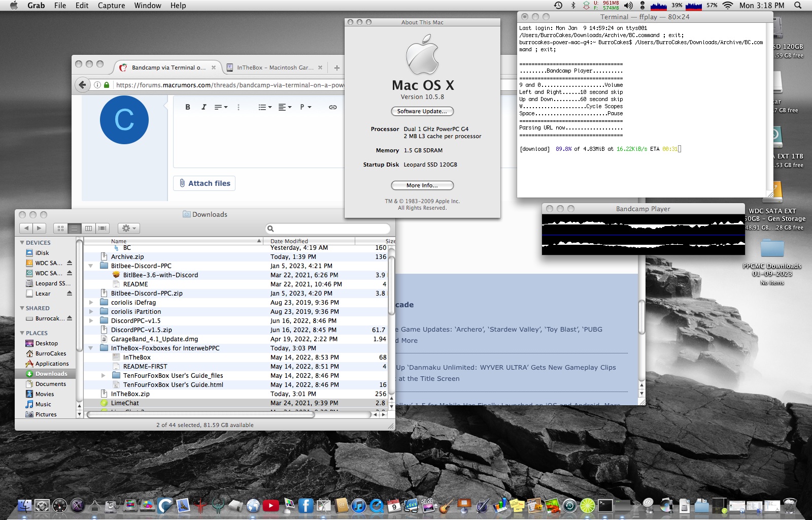Viewport: 812px width, 520px height.
Task: Open iCal in the Dock
Action: (x=394, y=505)
